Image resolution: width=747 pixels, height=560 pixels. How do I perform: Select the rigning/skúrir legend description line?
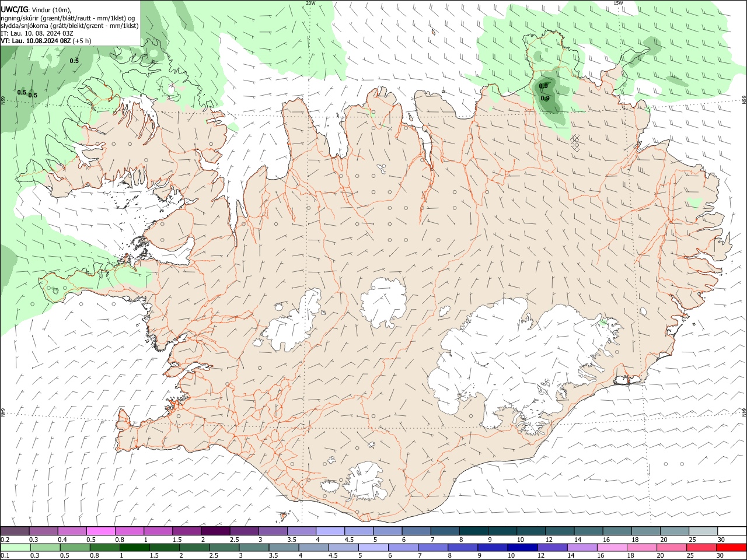tap(68, 18)
